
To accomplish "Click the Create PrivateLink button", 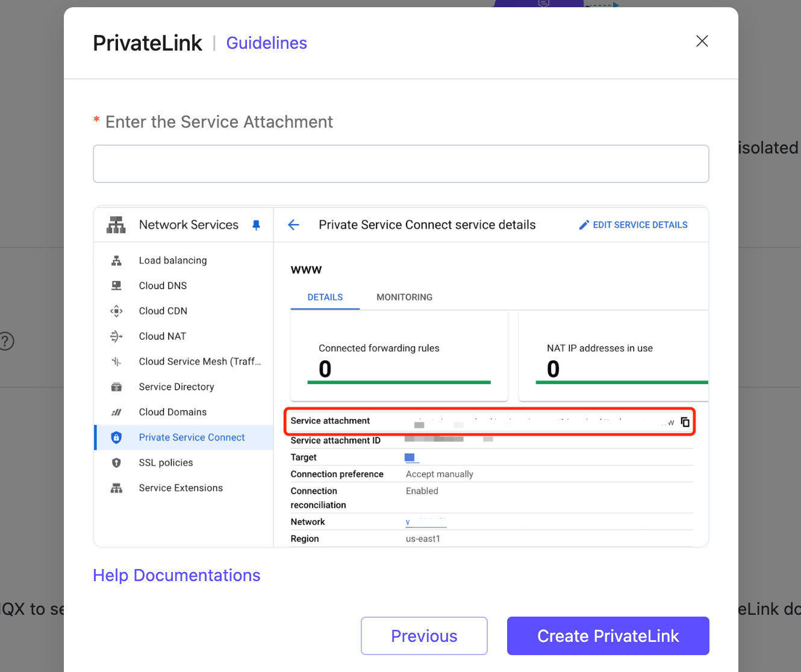I will [608, 636].
